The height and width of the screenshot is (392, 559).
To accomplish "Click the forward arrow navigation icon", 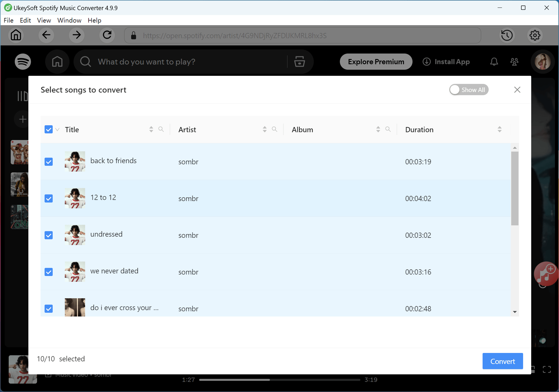I will click(77, 35).
